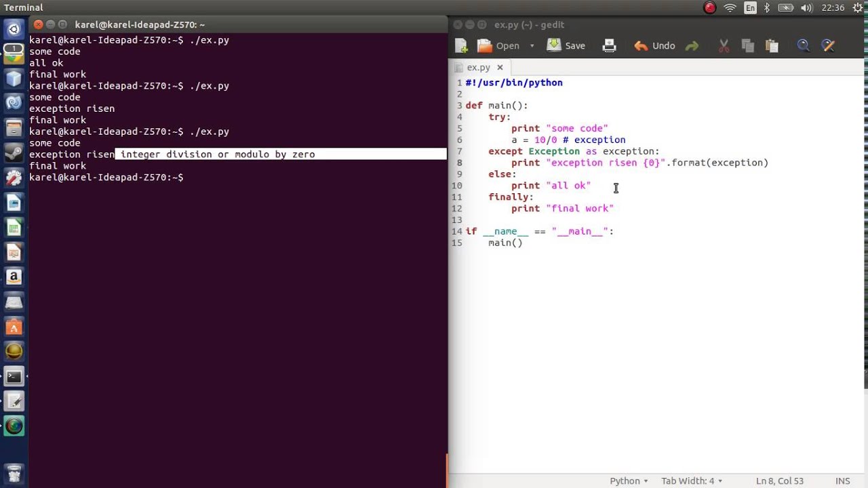The height and width of the screenshot is (488, 868).
Task: Click the INS insert mode indicator
Action: click(843, 481)
